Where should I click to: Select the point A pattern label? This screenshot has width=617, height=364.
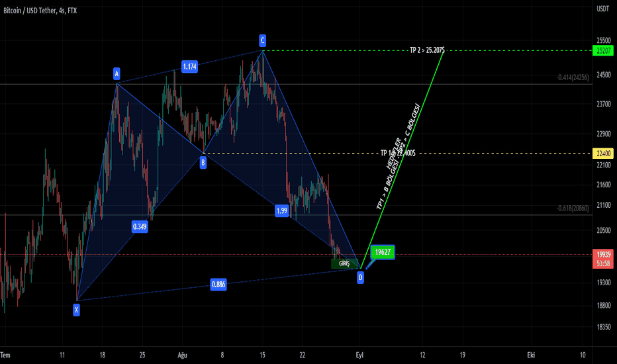117,73
